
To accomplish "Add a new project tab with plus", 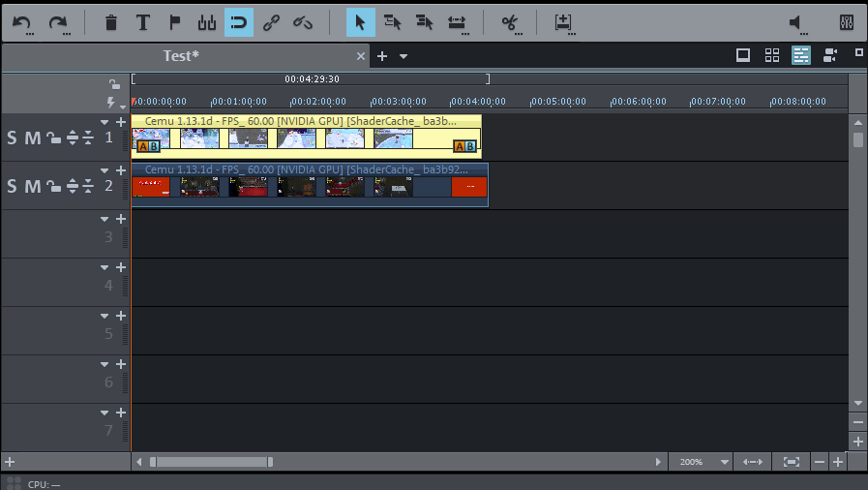I will tap(382, 56).
